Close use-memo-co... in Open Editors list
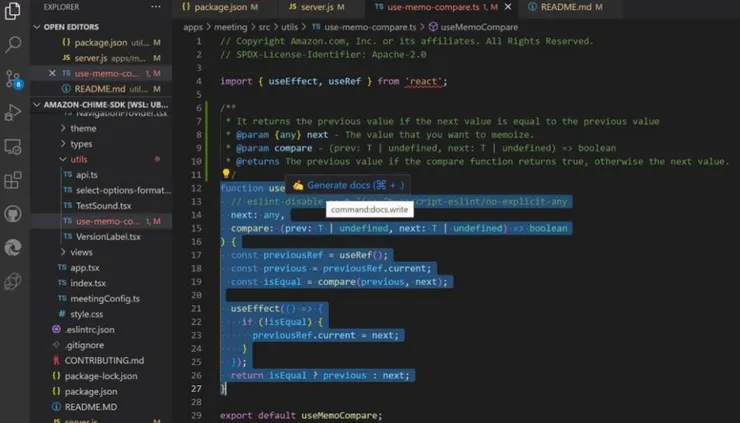This screenshot has height=423, width=740. click(x=52, y=73)
